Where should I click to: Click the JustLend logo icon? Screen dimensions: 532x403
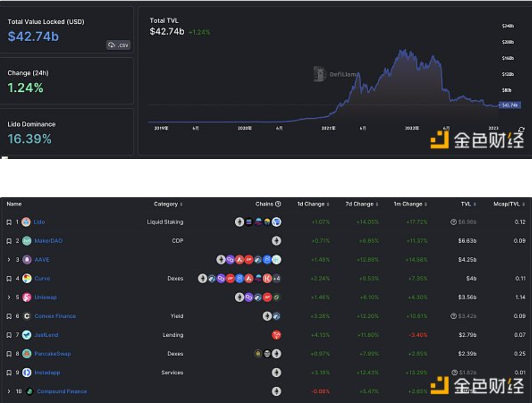coord(27,335)
